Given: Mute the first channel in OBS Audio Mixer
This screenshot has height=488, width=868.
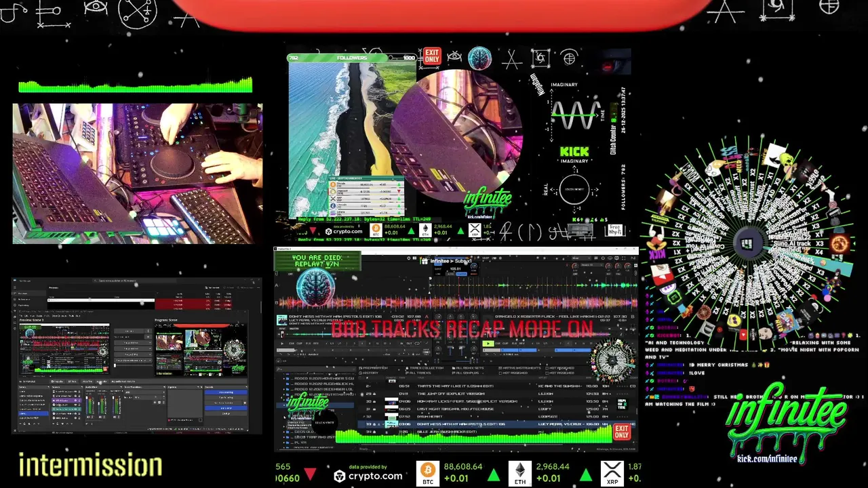Looking at the screenshot, I should click(88, 417).
